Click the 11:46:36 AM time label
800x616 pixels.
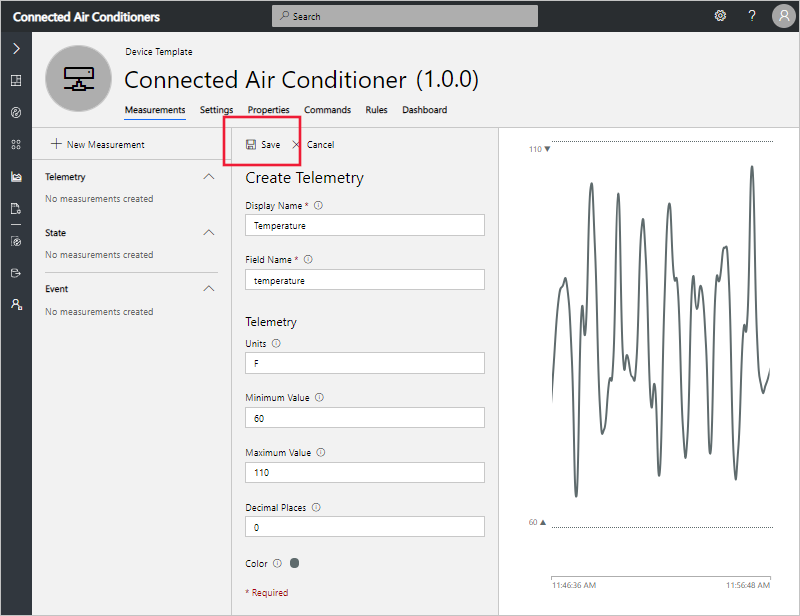(574, 585)
